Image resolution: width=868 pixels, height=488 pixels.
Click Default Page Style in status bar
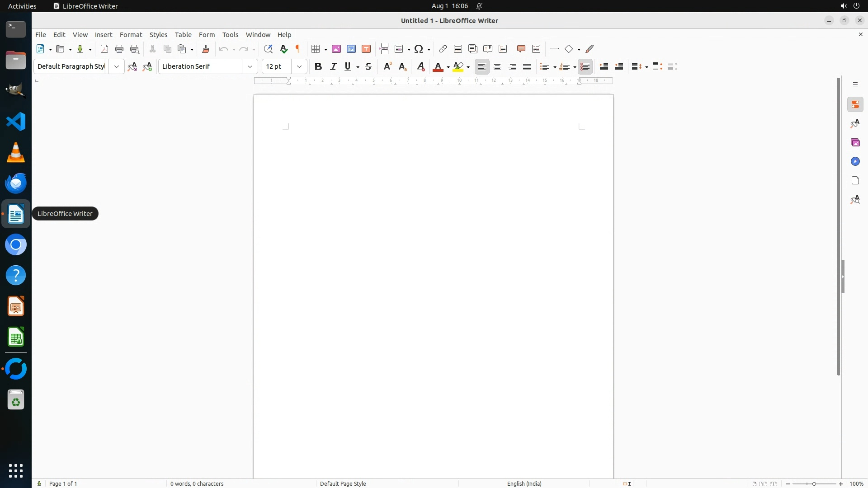[x=343, y=483]
